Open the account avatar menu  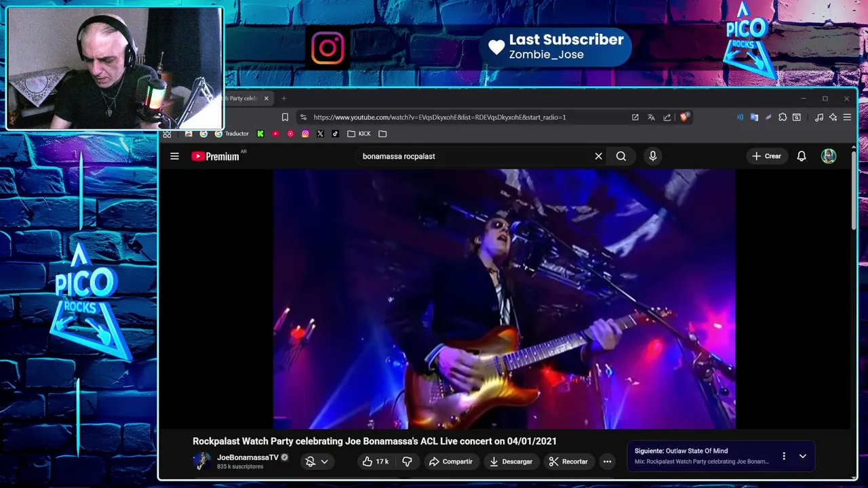(x=829, y=156)
